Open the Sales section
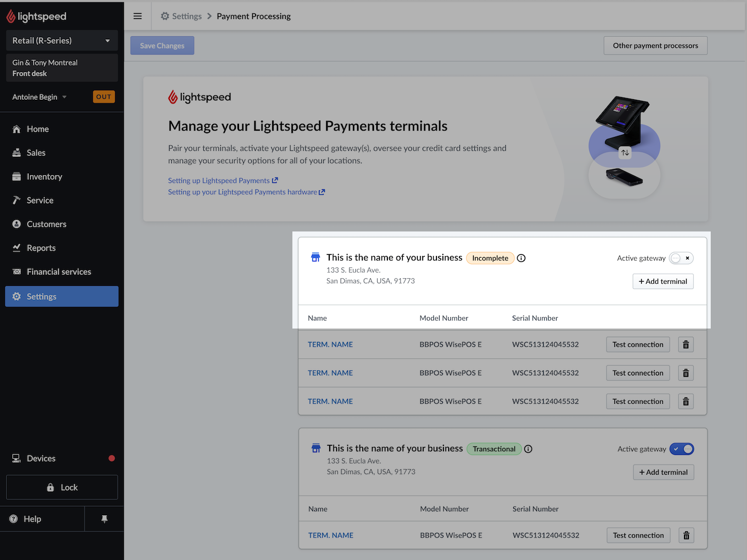The image size is (747, 560). [62, 153]
